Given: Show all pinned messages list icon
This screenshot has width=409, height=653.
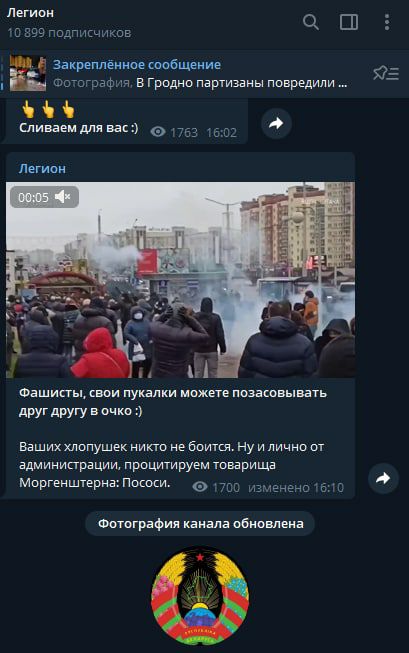Looking at the screenshot, I should 386,73.
